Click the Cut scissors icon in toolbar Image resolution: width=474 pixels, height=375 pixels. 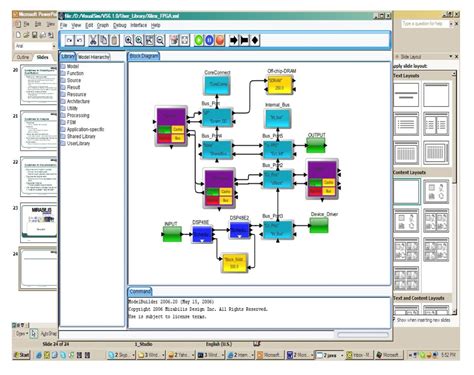pyautogui.click(x=93, y=40)
